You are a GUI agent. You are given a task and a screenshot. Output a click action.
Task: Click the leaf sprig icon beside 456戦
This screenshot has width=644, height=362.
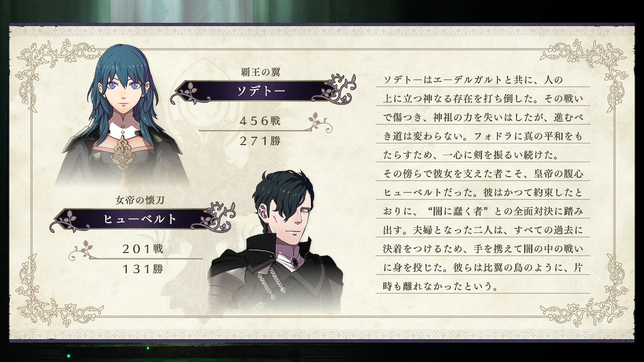point(319,121)
